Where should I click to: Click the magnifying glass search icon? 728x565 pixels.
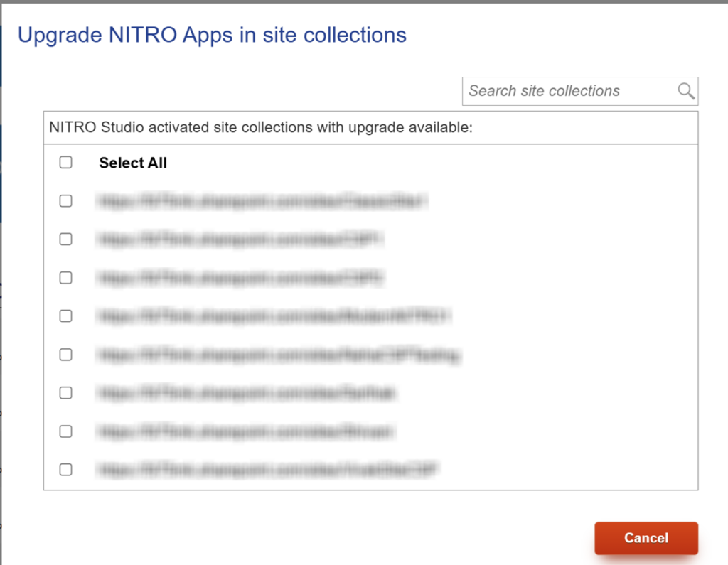[686, 91]
